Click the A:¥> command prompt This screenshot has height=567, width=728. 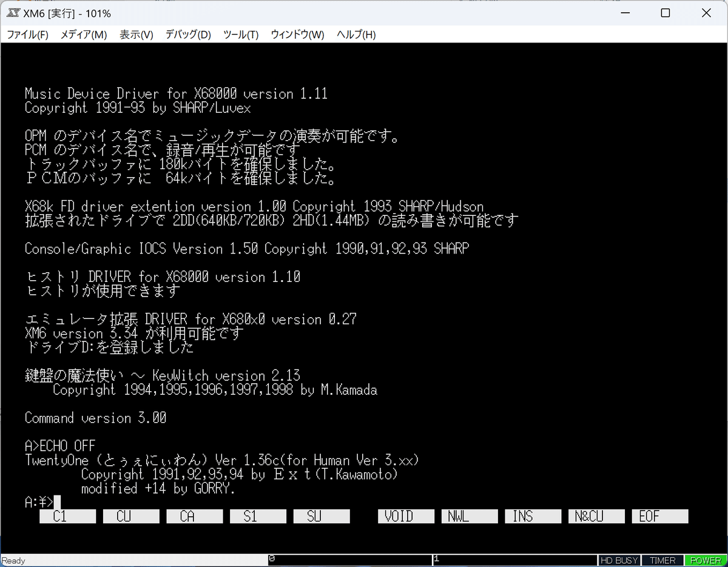[x=39, y=502]
